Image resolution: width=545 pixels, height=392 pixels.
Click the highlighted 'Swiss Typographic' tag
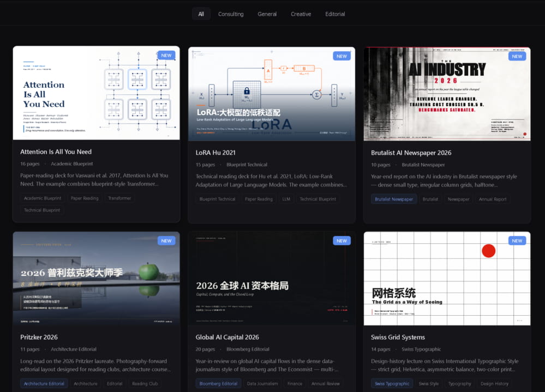(392, 384)
